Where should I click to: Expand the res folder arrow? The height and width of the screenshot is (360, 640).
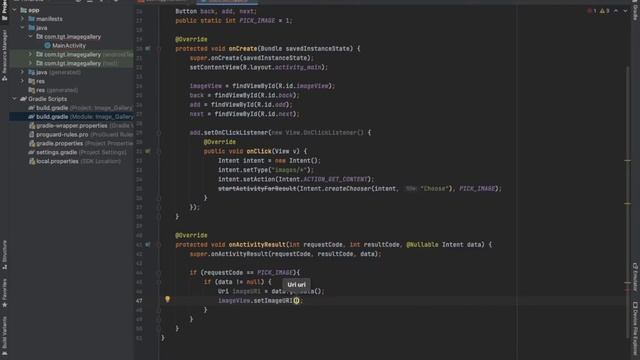23,81
